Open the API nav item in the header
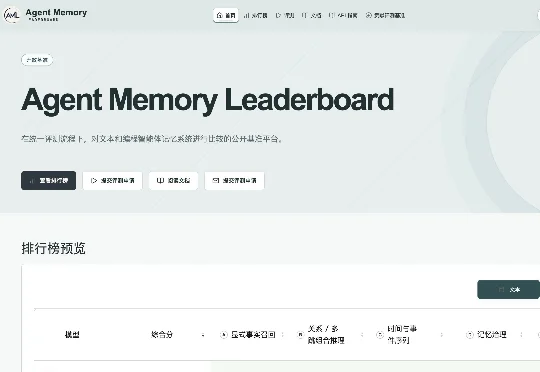Screen dimensions: 540x372 [x=343, y=16]
